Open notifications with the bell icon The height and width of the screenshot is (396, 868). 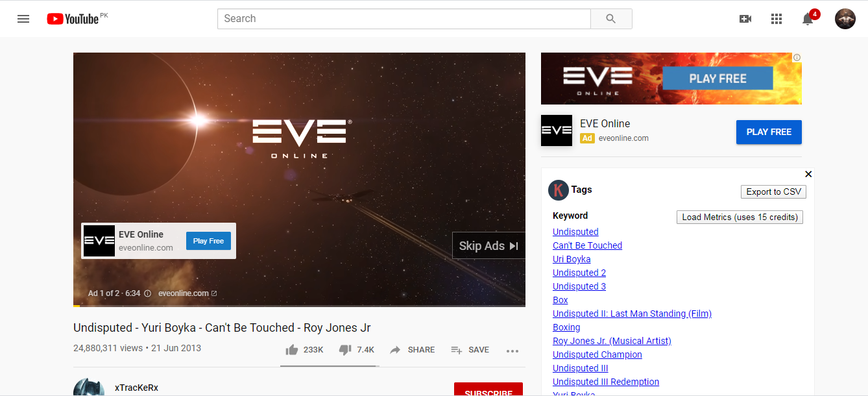[x=807, y=20]
